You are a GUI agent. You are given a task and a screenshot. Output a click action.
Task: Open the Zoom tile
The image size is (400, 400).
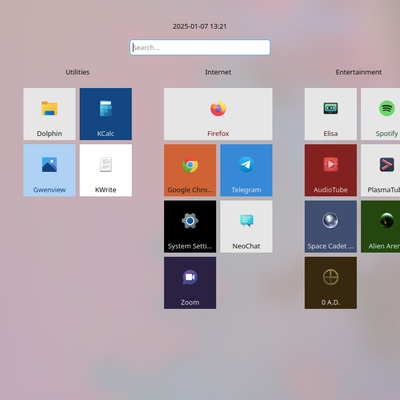click(x=190, y=283)
